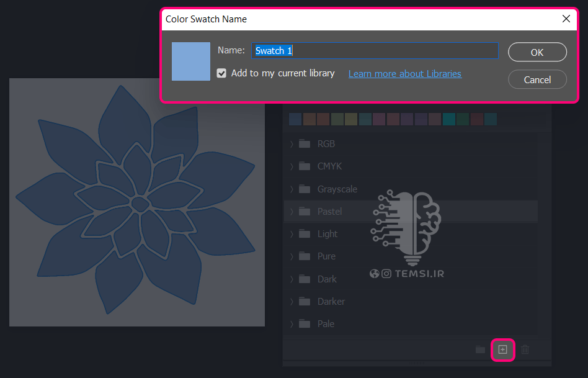Click the flower artwork on the canvas
Screen dimensions: 588x378
pos(135,200)
